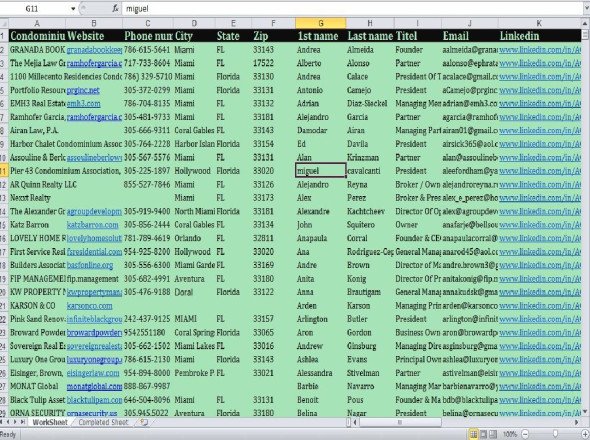Select the cell 'Nexxt Realty'
This screenshot has width=590, height=440.
[37, 198]
